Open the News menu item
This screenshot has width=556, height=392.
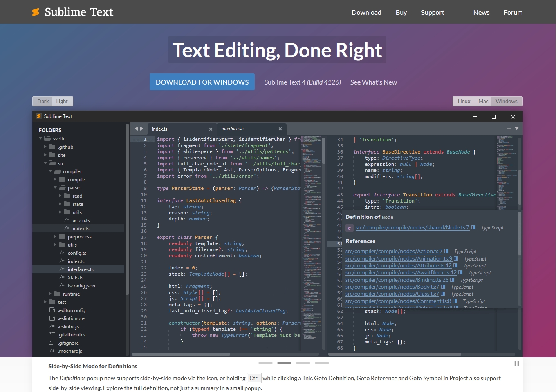coord(481,12)
